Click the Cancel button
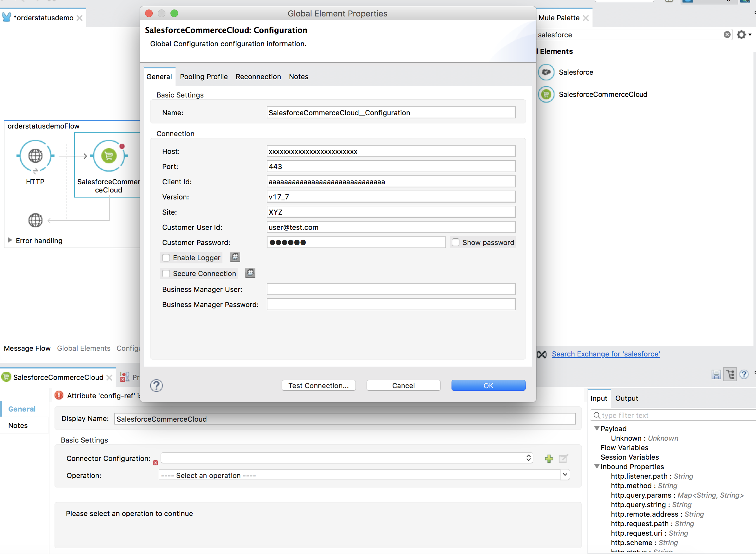The image size is (756, 554). click(403, 385)
